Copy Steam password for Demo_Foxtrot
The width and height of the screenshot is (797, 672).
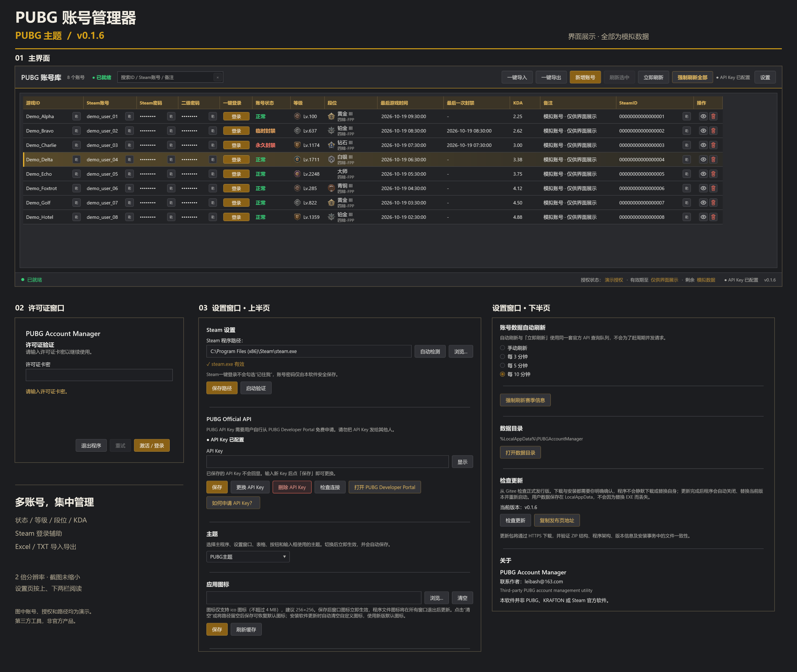(171, 189)
